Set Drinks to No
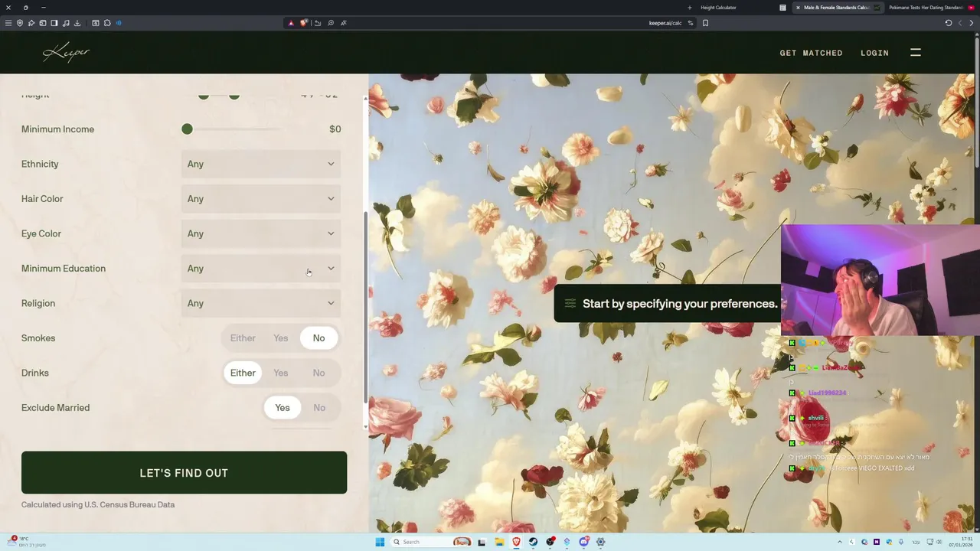 click(318, 373)
